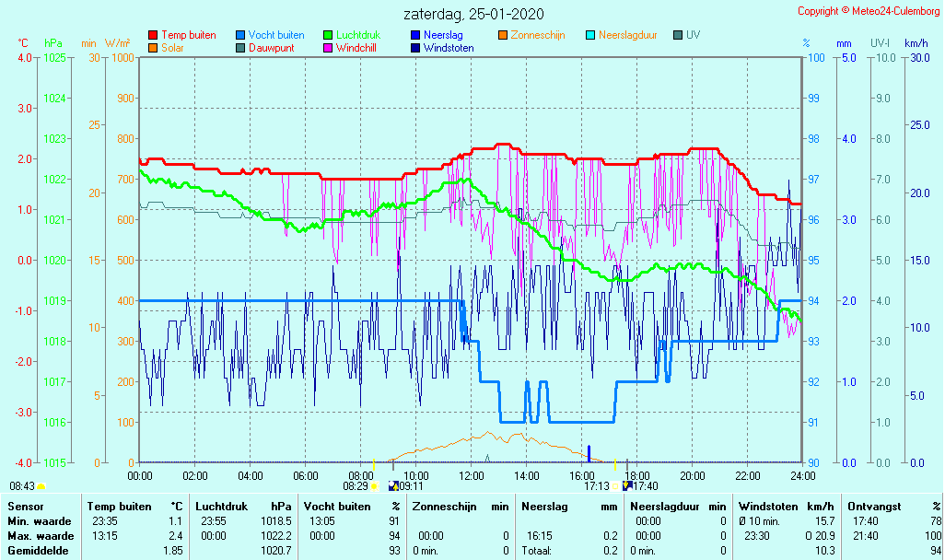
Task: Click the orange Solar legend square
Action: [153, 48]
